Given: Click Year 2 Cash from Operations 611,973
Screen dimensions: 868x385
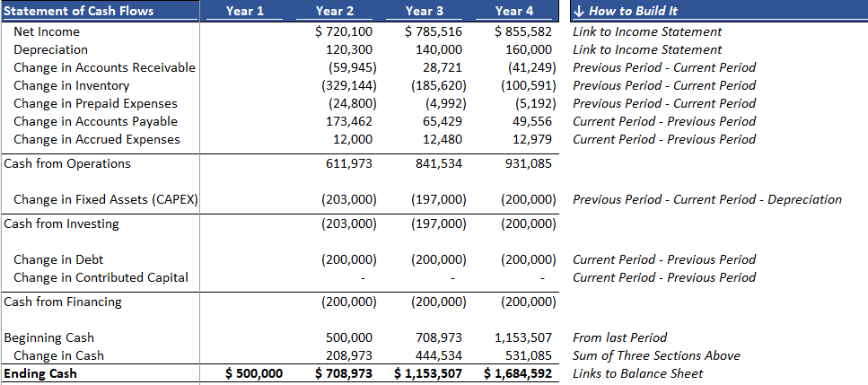Looking at the screenshot, I should click(350, 163).
